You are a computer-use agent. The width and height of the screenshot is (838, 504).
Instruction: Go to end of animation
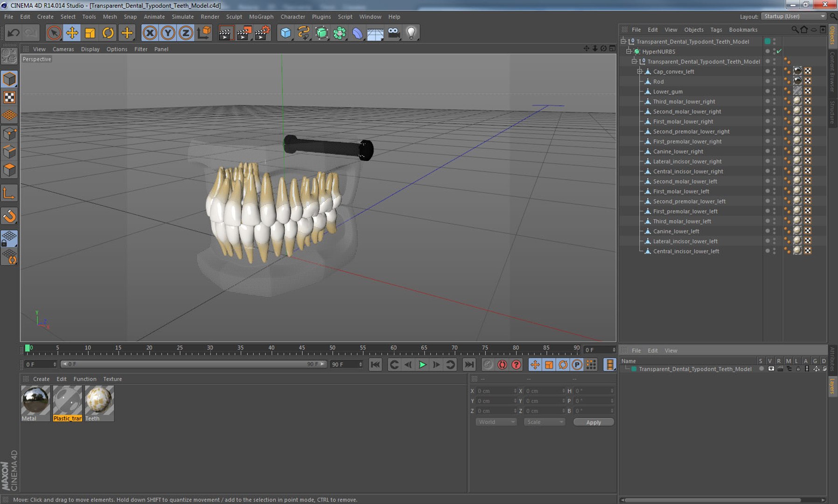(x=469, y=364)
